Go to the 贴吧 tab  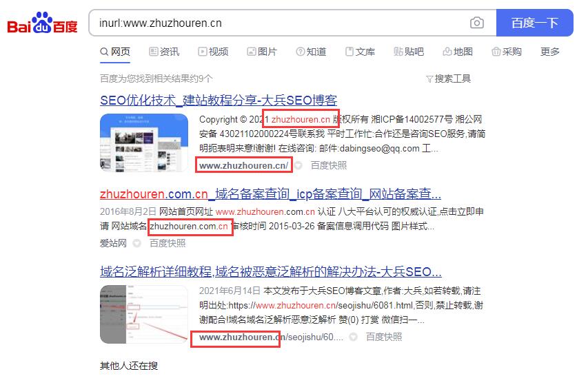[x=409, y=52]
